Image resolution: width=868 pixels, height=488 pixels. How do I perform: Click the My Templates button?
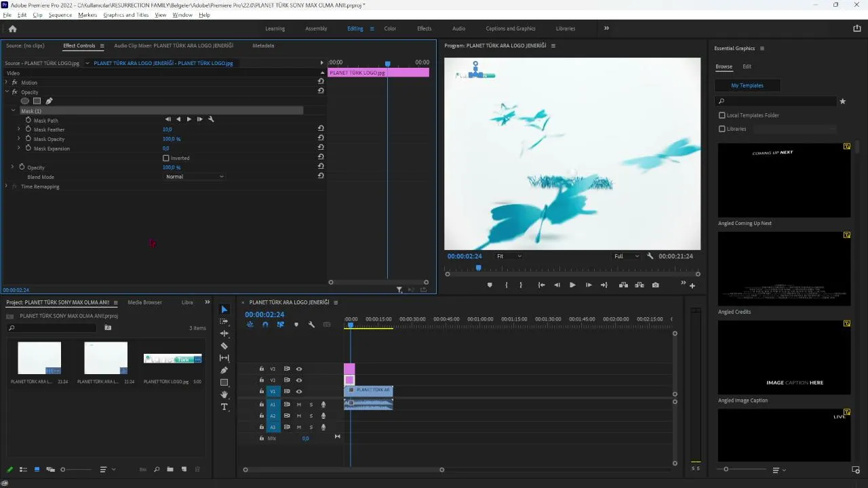pyautogui.click(x=747, y=85)
